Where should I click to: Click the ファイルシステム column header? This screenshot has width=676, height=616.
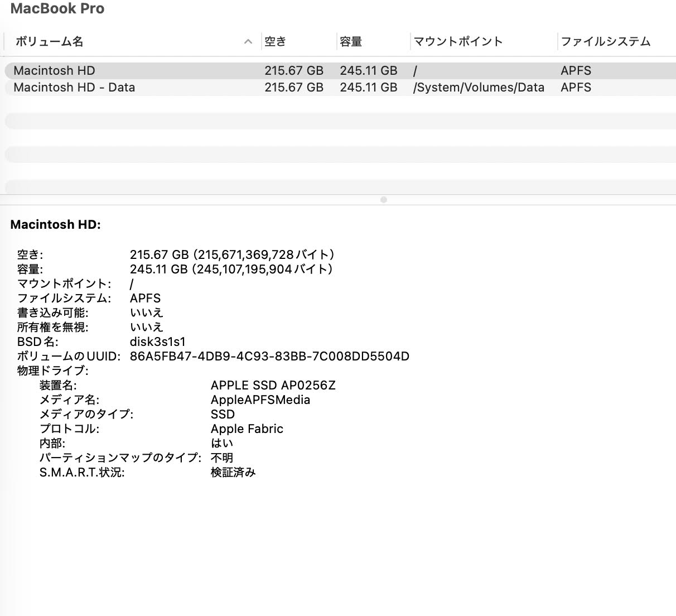click(605, 41)
